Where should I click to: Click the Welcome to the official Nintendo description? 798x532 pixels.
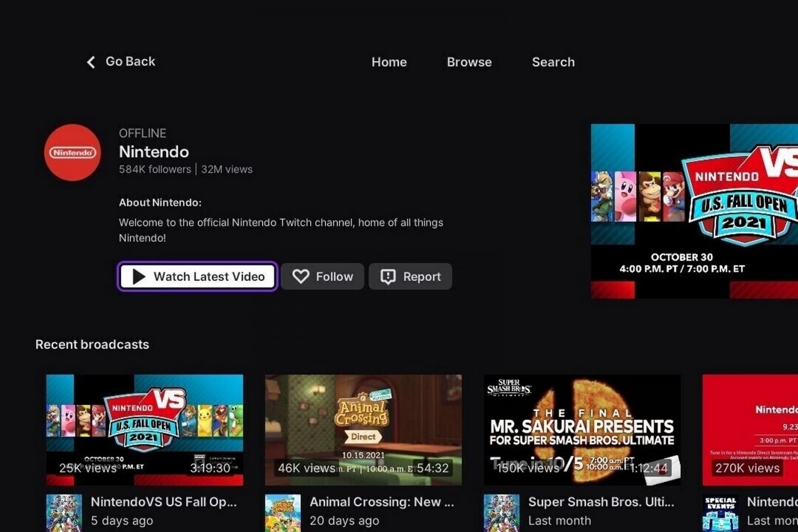point(281,230)
